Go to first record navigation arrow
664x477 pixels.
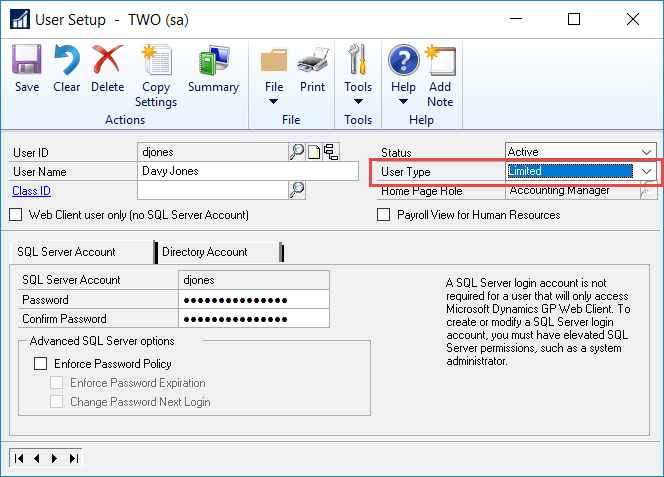click(x=19, y=458)
